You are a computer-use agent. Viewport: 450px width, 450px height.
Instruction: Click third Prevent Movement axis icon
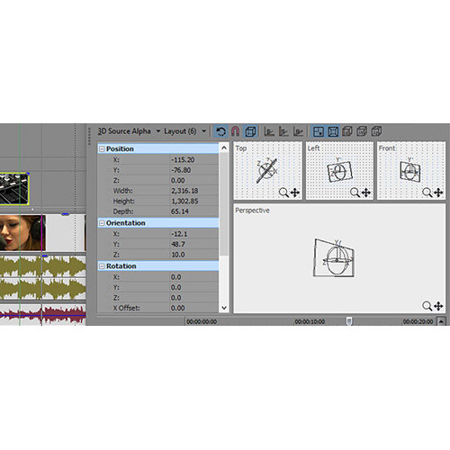point(298,131)
